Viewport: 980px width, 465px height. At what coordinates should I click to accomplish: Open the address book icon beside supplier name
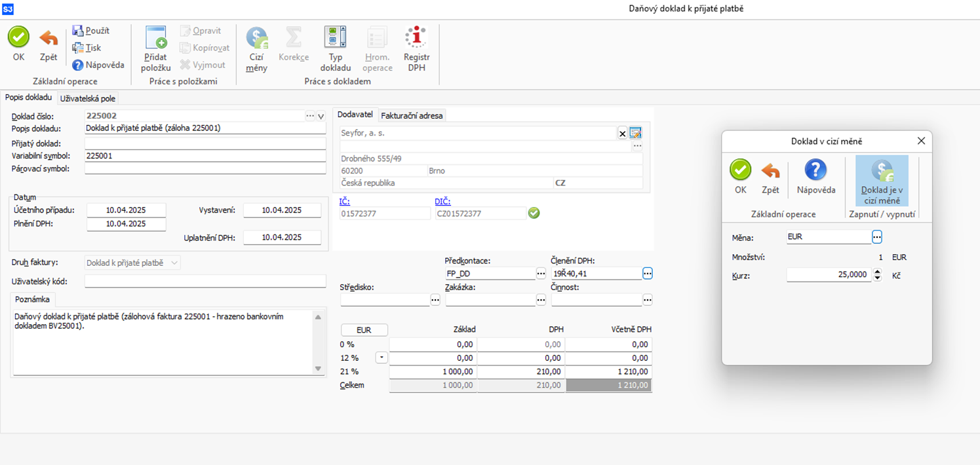pos(635,133)
